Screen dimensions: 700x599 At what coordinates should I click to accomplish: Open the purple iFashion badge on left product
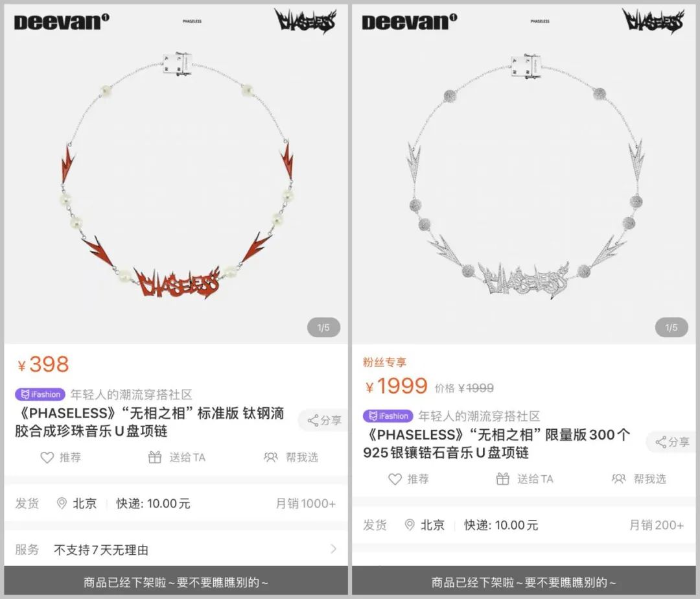pyautogui.click(x=40, y=394)
